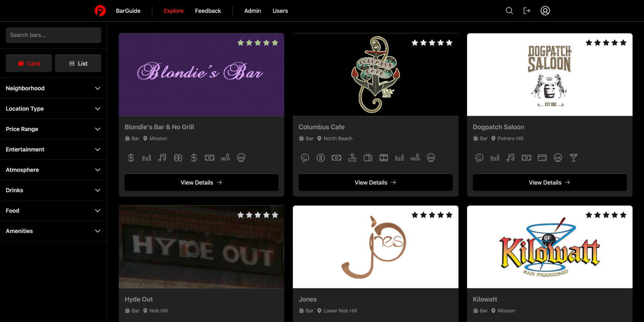Open search via the magnifier icon
Image resolution: width=644 pixels, height=322 pixels.
click(x=509, y=11)
